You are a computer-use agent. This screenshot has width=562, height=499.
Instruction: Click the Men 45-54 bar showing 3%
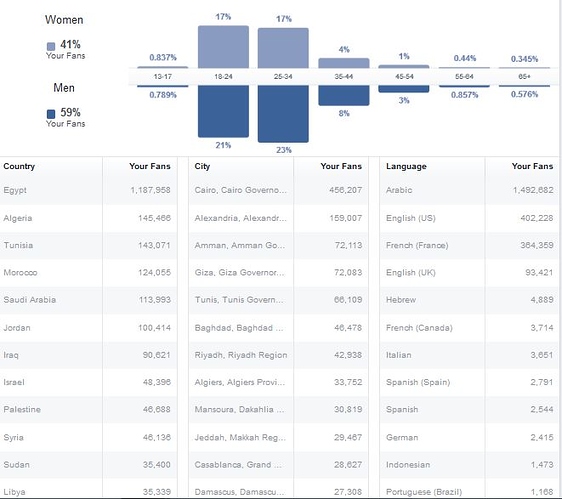(x=404, y=89)
